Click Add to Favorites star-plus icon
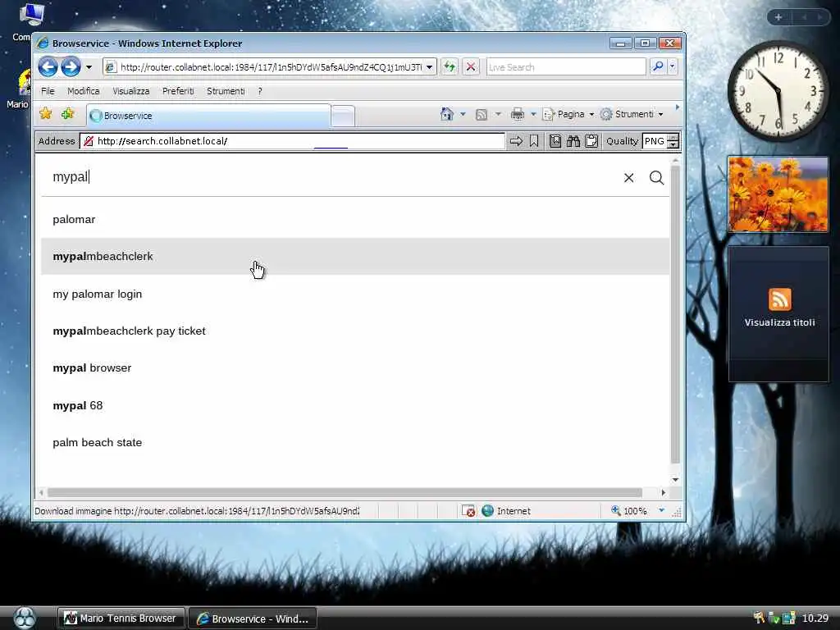 click(67, 113)
